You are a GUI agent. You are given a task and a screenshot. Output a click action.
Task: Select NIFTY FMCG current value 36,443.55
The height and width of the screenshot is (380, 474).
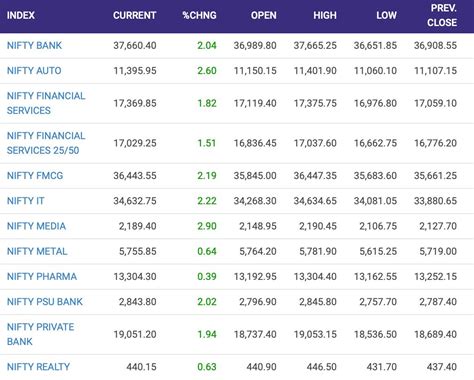pos(135,176)
